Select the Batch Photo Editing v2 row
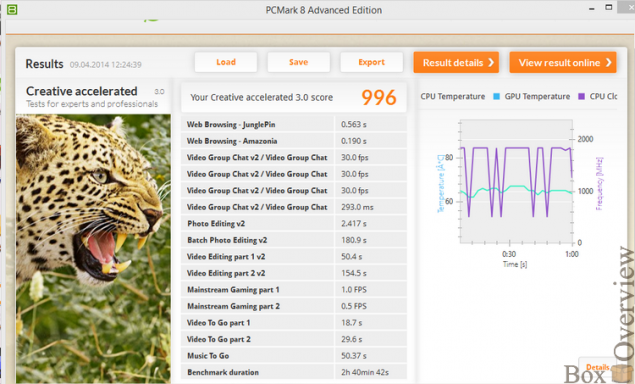635x384 pixels. [x=294, y=240]
